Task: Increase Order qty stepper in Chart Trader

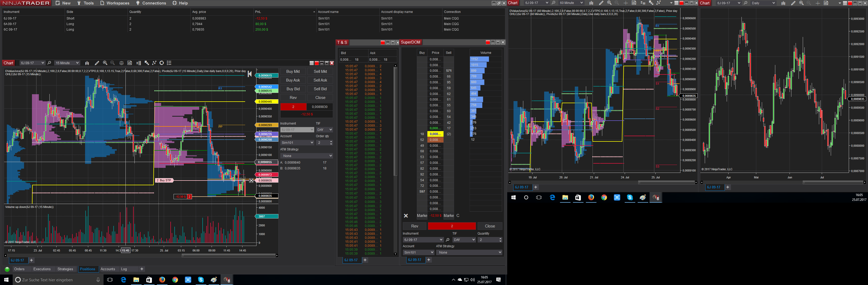Action: 331,141
